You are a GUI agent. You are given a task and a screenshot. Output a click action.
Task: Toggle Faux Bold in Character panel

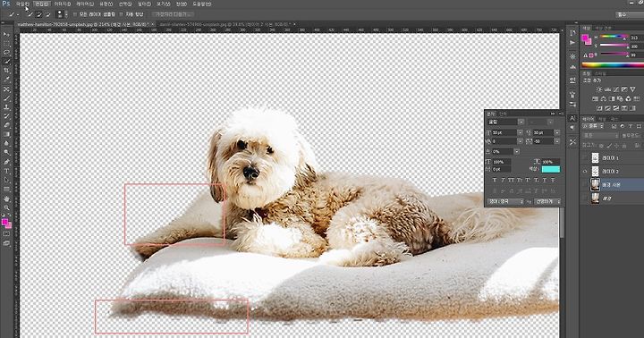click(x=494, y=181)
